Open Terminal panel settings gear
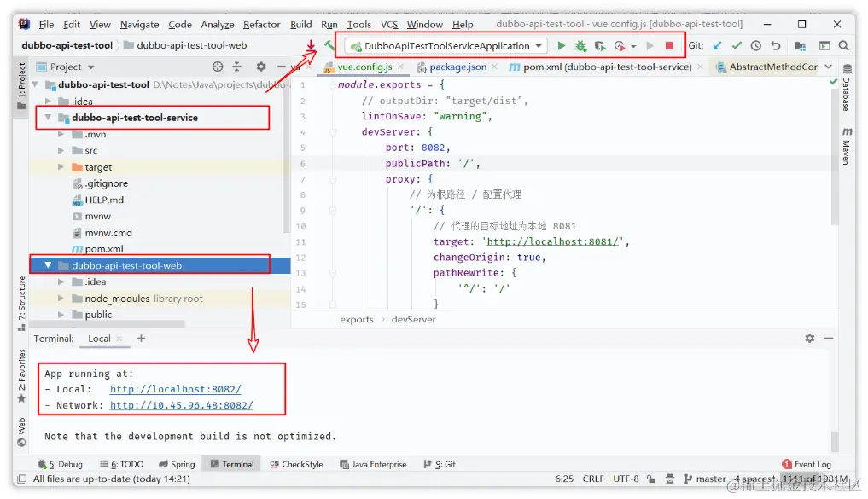Viewport: 868px width, 499px height. (809, 338)
